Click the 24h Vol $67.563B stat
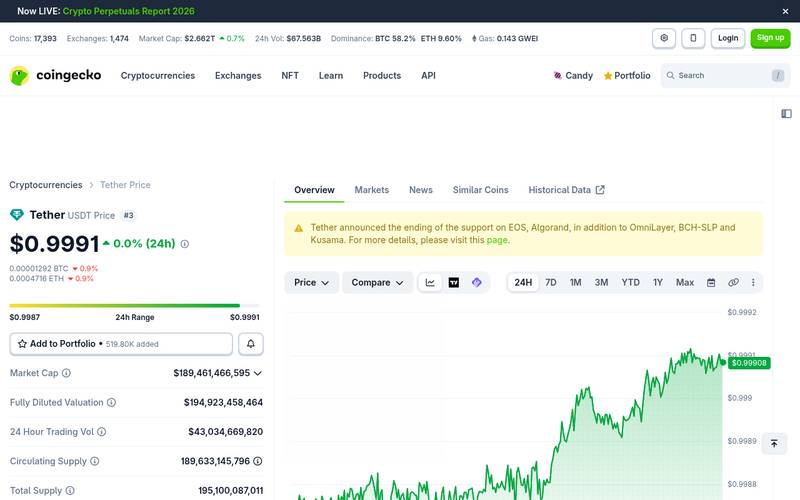Image resolution: width=800 pixels, height=500 pixels. pyautogui.click(x=288, y=39)
